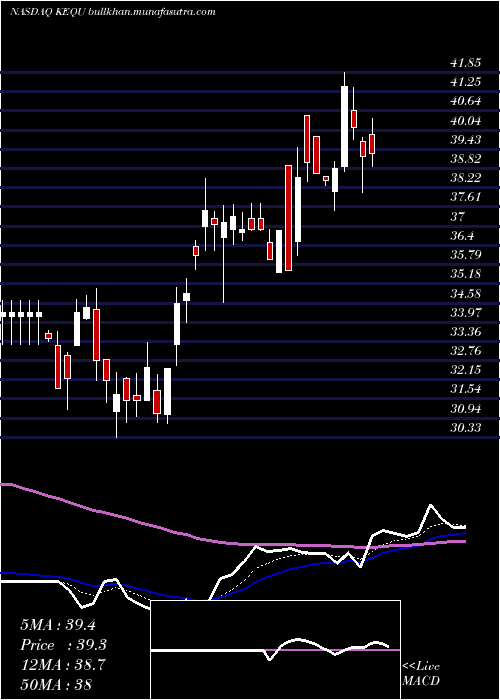
Task: Click the tallest white candle near 41.25
Action: 344,126
